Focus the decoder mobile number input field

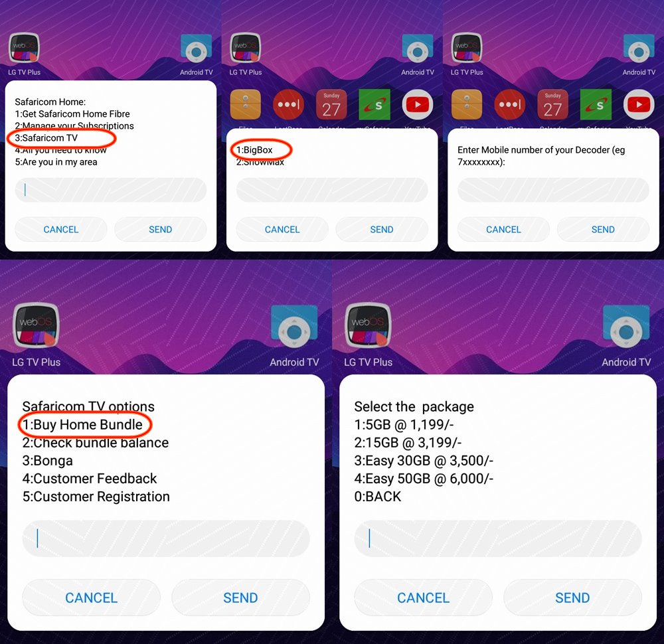(x=553, y=190)
